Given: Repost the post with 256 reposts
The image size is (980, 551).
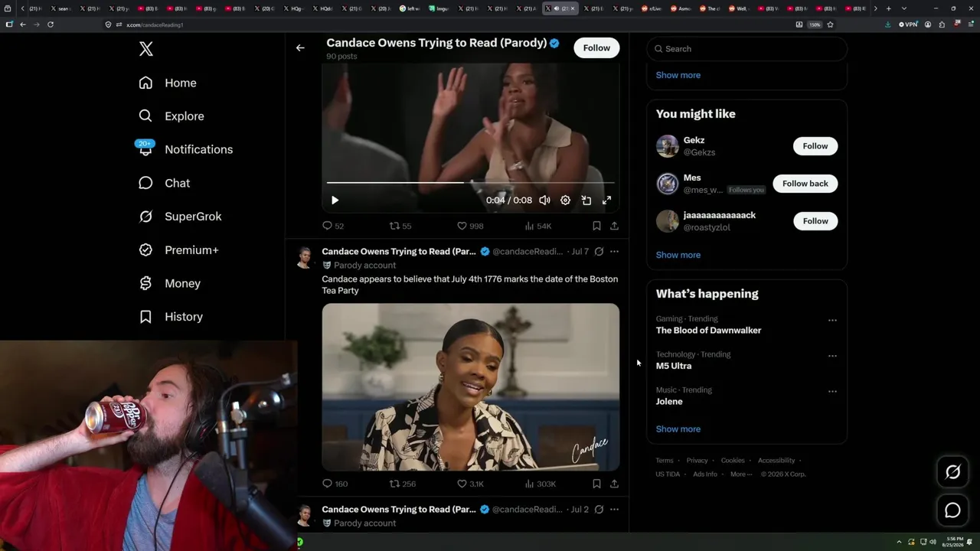Looking at the screenshot, I should pos(403,484).
